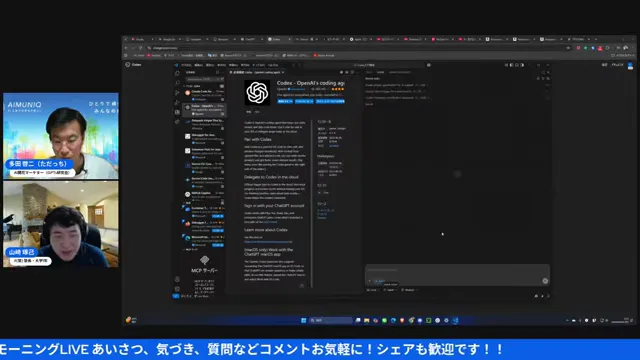Viewport: 640px width, 360px height.
Task: Click the first blue button under Codex title
Action: pyautogui.click(x=285, y=101)
